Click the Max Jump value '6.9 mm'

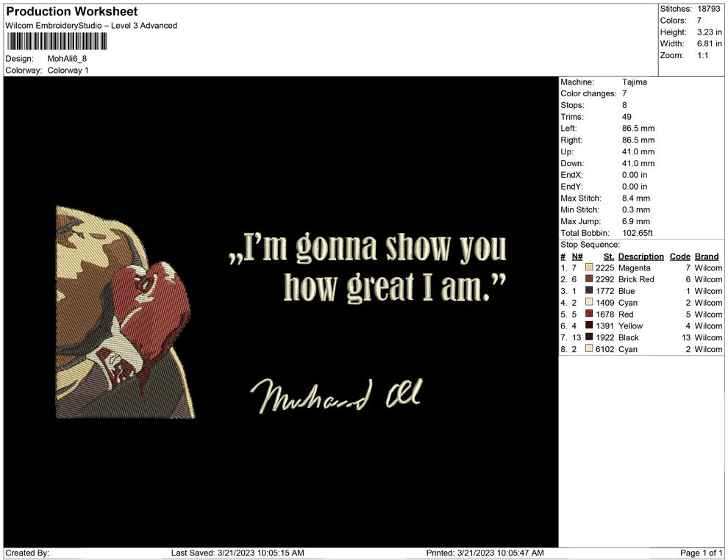click(x=636, y=221)
